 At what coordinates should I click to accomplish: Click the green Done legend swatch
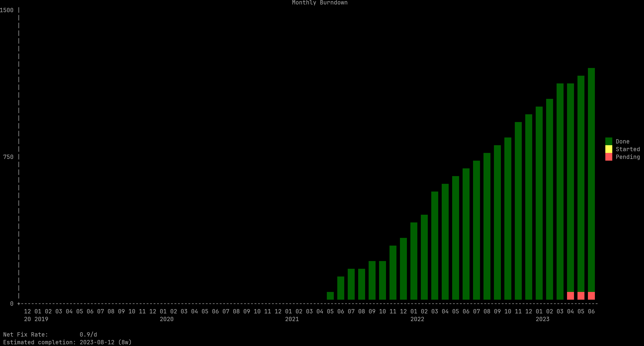pyautogui.click(x=608, y=141)
